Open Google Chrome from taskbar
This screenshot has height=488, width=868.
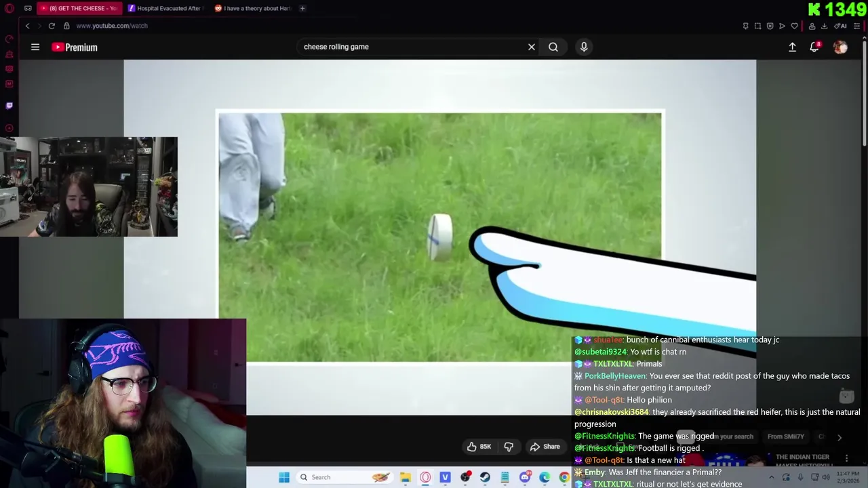point(564,477)
